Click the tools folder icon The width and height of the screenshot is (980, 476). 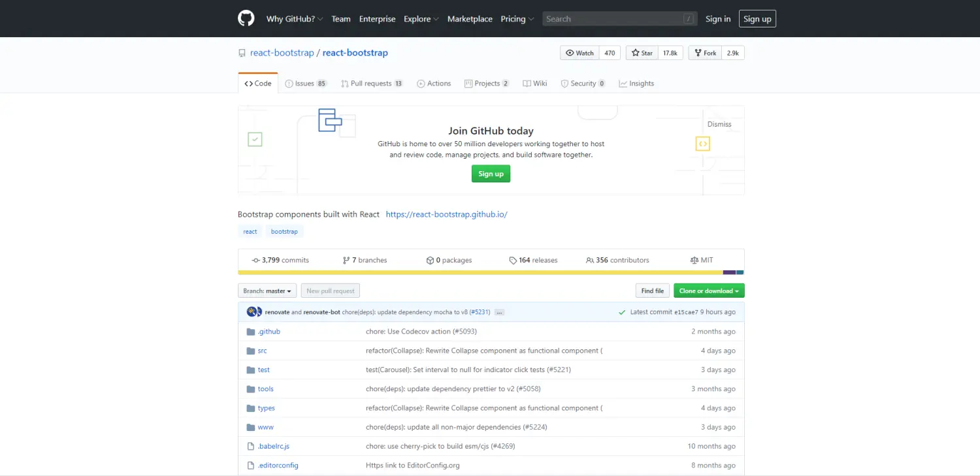pyautogui.click(x=250, y=389)
